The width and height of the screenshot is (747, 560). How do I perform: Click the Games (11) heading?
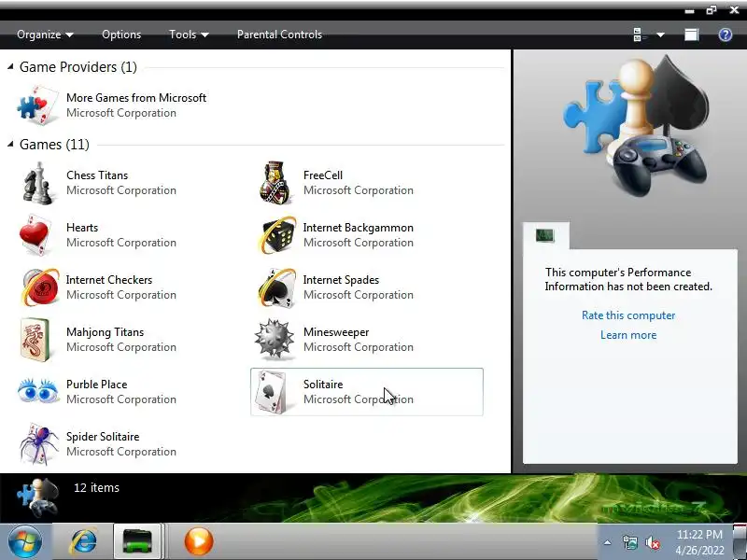[54, 145]
